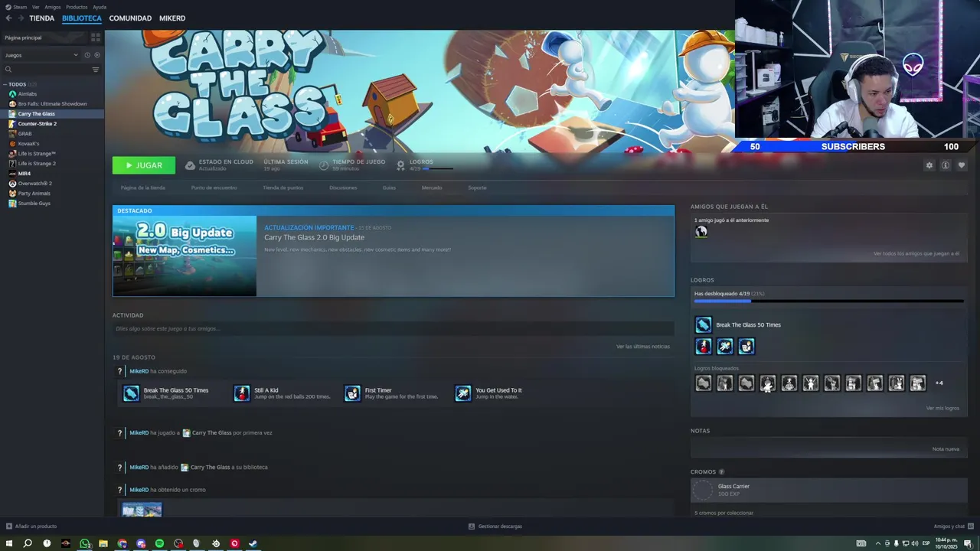
Task: Open the Mercado link
Action: tap(432, 187)
